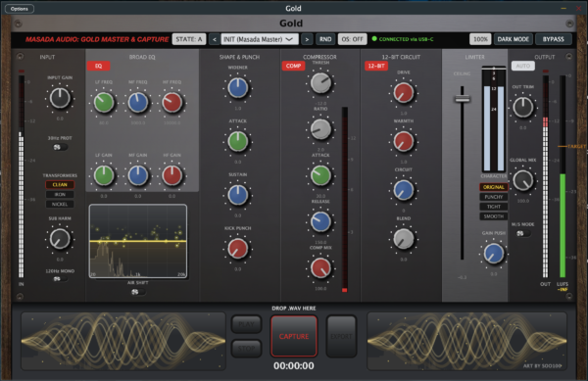588x381 pixels.
Task: Open the Options menu
Action: [x=20, y=9]
